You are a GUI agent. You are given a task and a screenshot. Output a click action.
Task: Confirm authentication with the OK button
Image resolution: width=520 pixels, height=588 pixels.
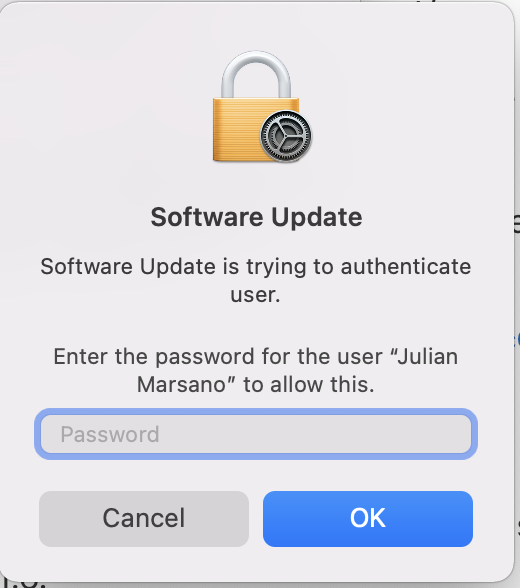368,519
